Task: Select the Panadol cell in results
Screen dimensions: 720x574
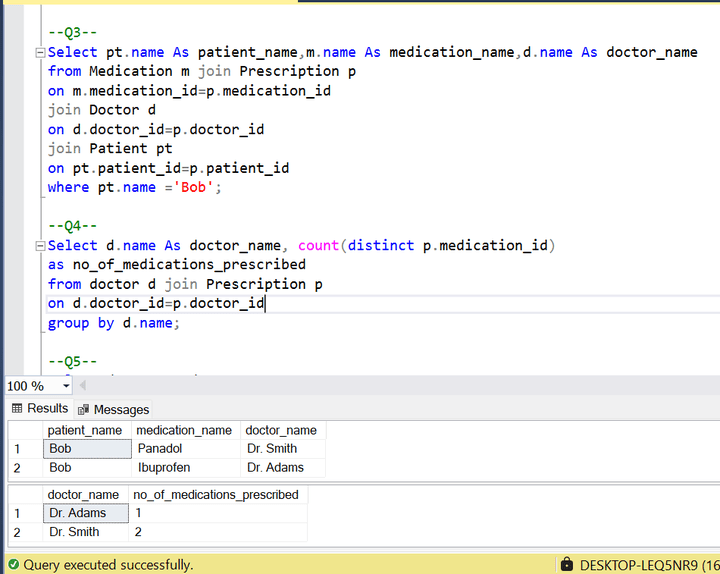Action: click(x=184, y=449)
